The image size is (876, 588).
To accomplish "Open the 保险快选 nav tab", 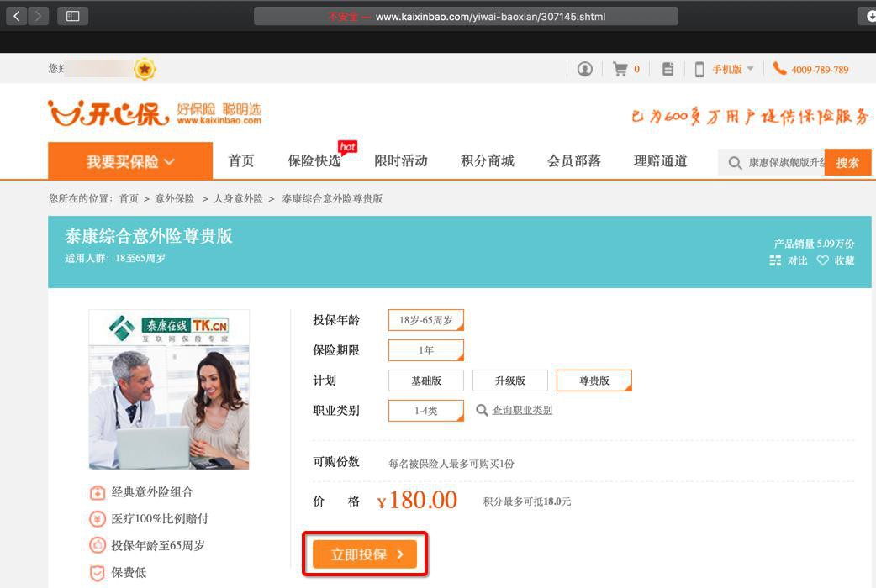I will tap(314, 160).
